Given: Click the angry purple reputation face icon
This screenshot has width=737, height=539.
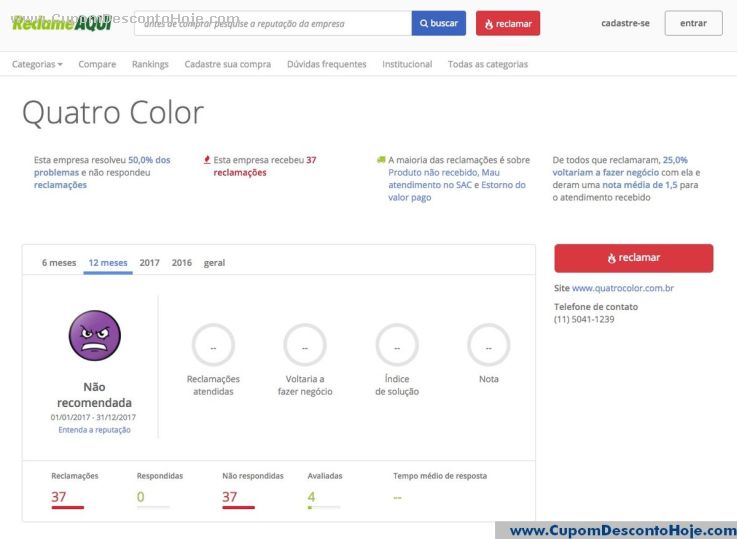Looking at the screenshot, I should click(94, 336).
